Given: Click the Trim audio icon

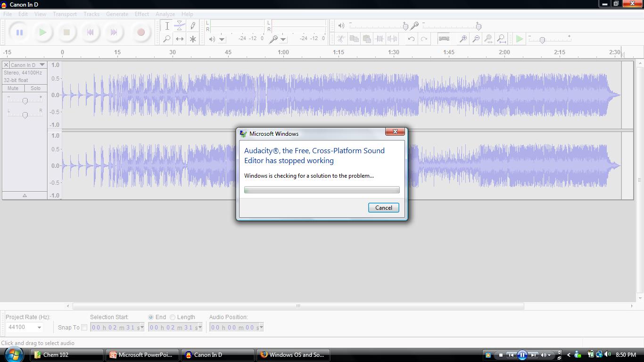Looking at the screenshot, I should [x=379, y=39].
